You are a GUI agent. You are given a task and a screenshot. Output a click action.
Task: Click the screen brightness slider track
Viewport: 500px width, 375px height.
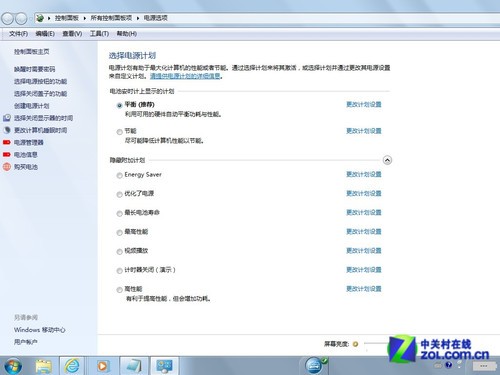(377, 343)
